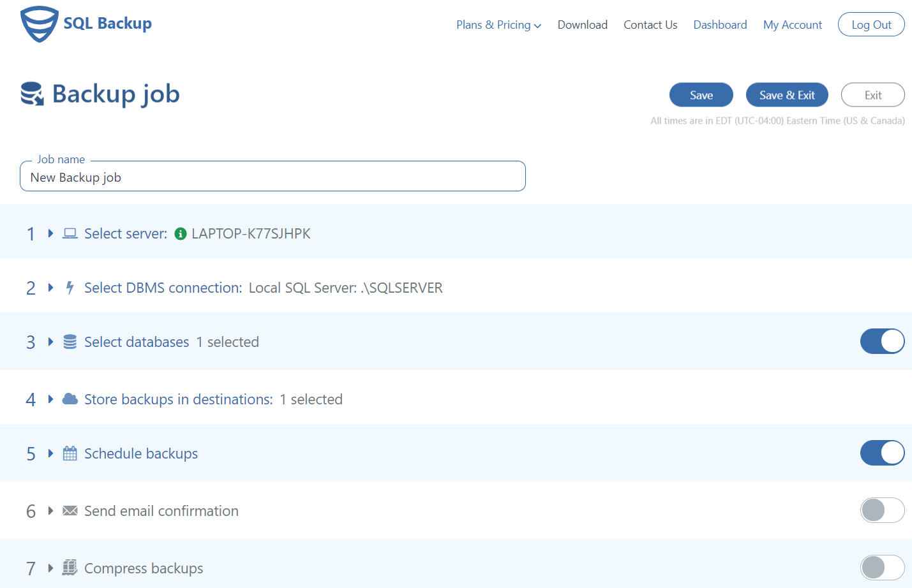Screen dimensions: 912x588
Task: Click the databases stack icon in step 3
Action: pos(69,341)
